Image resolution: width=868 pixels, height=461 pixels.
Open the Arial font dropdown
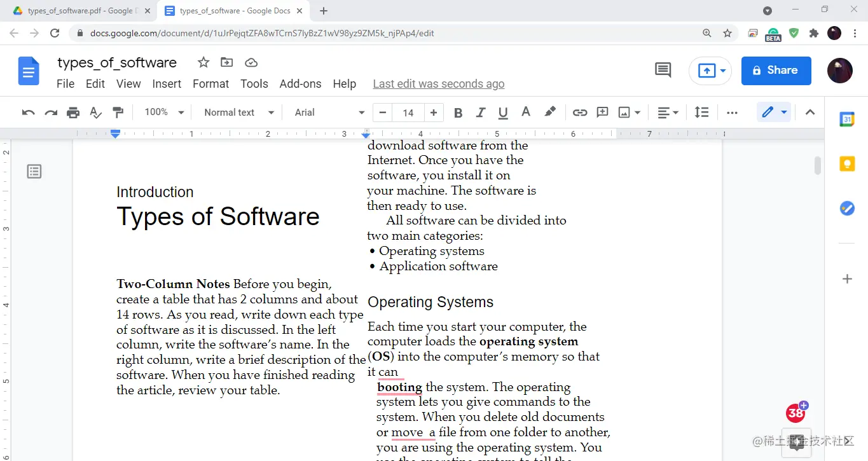pos(329,113)
